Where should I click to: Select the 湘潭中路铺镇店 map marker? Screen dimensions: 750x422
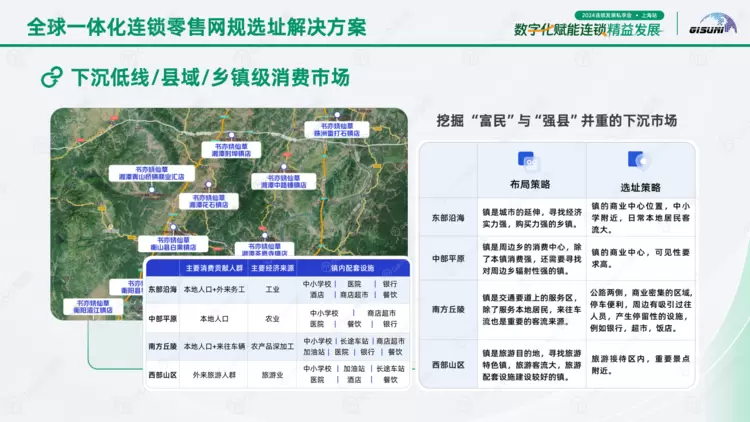[x=282, y=181]
